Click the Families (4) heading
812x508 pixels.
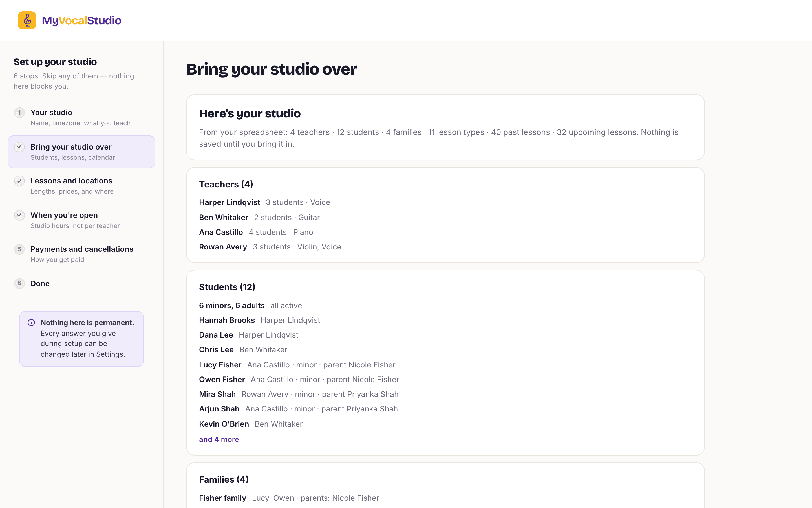click(224, 480)
